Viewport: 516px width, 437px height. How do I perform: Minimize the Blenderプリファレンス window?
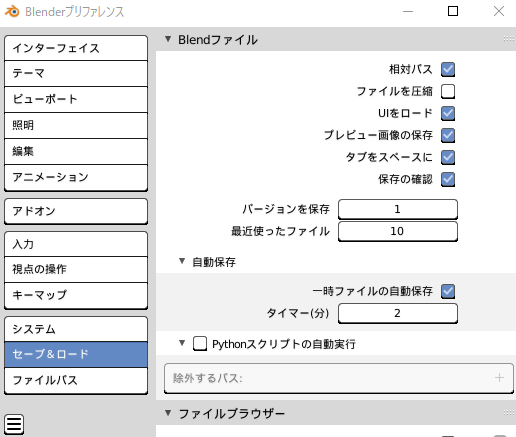click(408, 11)
